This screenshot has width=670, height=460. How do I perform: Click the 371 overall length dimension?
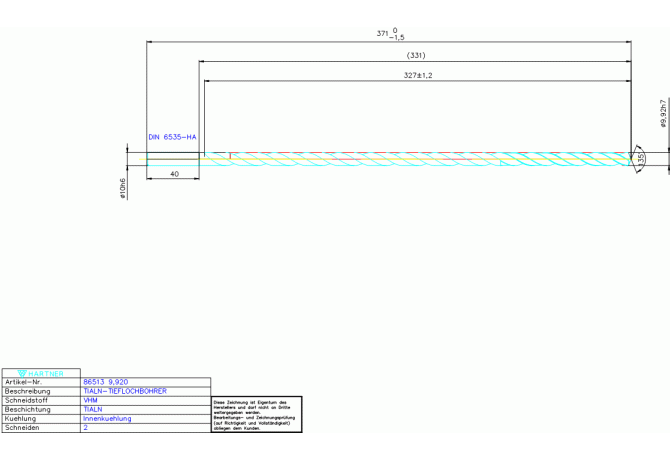pyautogui.click(x=390, y=34)
